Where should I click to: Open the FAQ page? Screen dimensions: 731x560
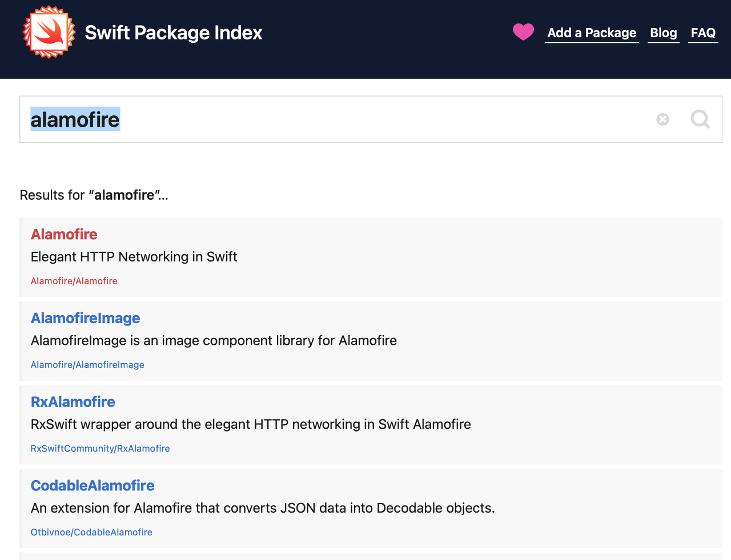703,33
